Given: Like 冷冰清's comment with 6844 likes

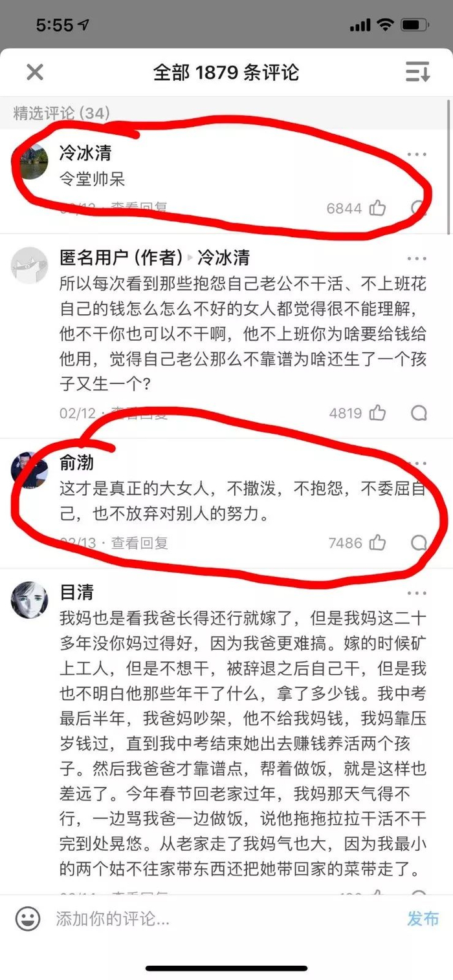Looking at the screenshot, I should (x=377, y=208).
